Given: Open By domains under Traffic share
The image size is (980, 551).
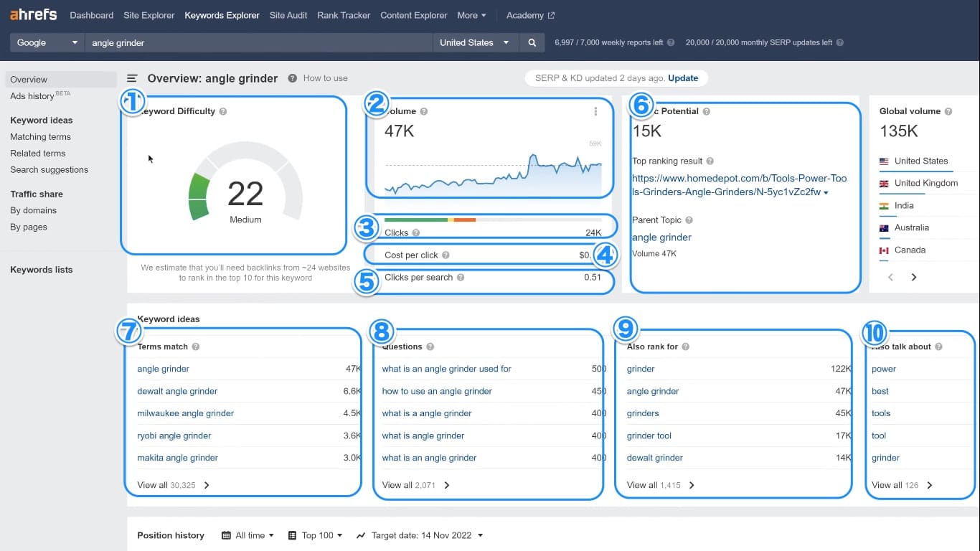Looking at the screenshot, I should [33, 210].
